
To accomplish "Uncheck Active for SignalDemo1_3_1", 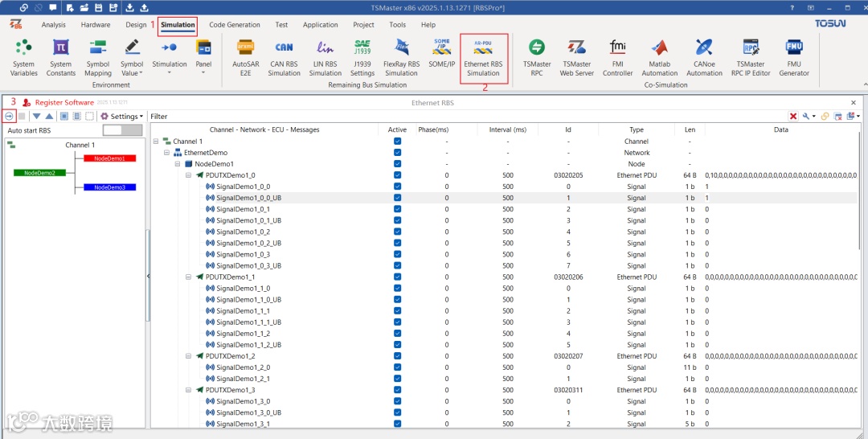I will 398,424.
